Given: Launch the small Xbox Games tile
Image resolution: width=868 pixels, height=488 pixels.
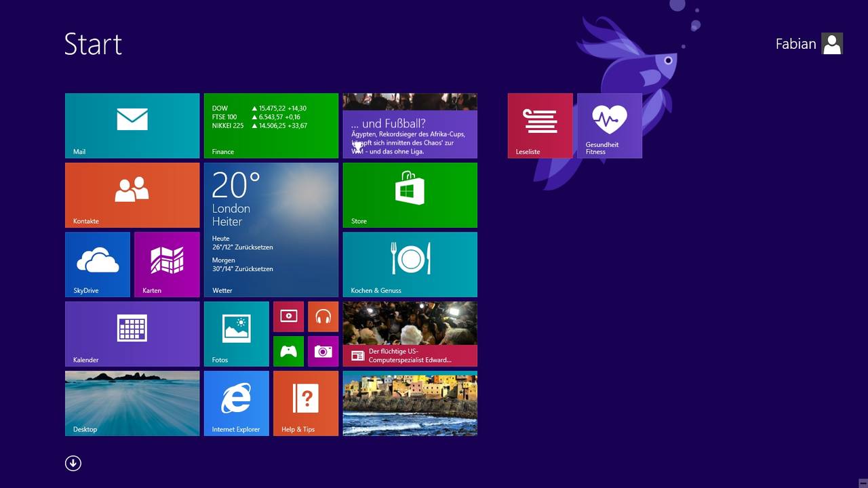Looking at the screenshot, I should [x=288, y=351].
